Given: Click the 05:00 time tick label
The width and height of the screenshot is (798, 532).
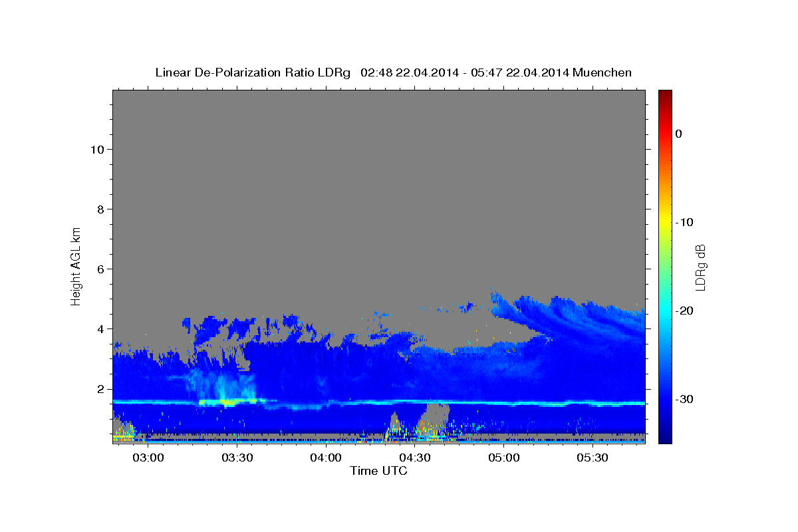Looking at the screenshot, I should tap(504, 458).
